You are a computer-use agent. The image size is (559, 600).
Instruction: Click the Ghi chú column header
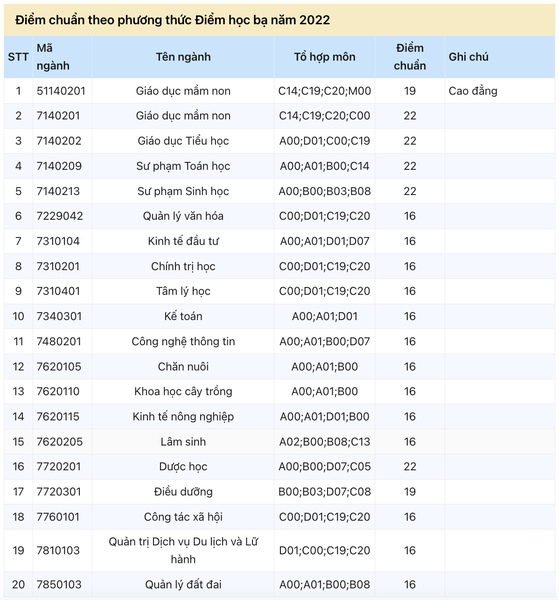500,57
